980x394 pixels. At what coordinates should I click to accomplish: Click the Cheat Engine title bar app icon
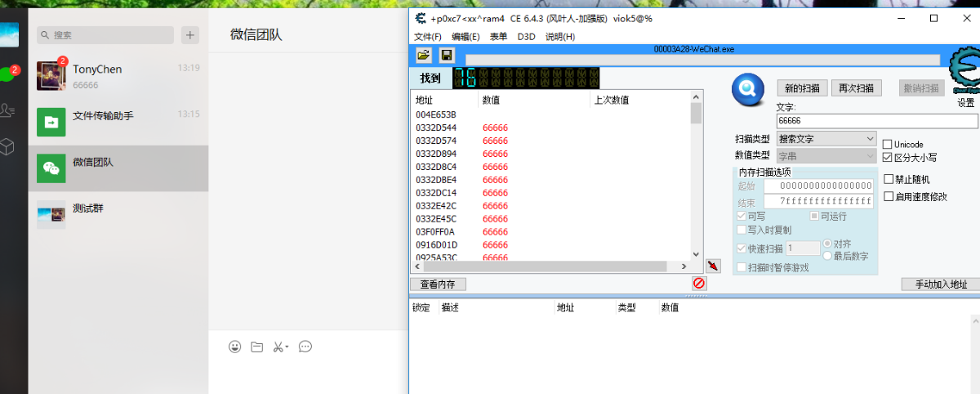[x=420, y=18]
